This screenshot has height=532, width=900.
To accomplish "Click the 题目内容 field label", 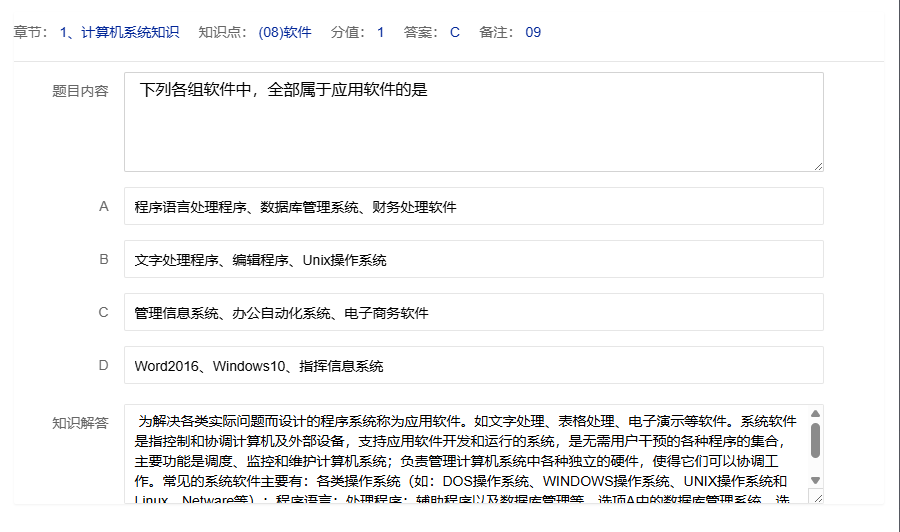I will [80, 91].
